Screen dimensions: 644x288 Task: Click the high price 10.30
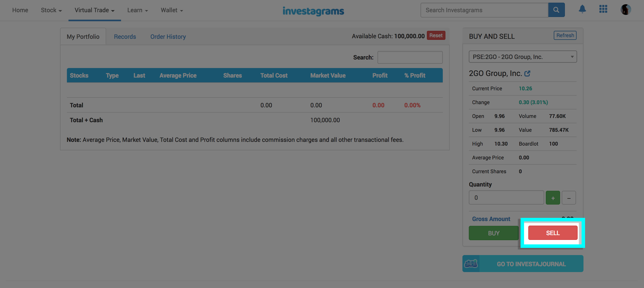point(501,144)
